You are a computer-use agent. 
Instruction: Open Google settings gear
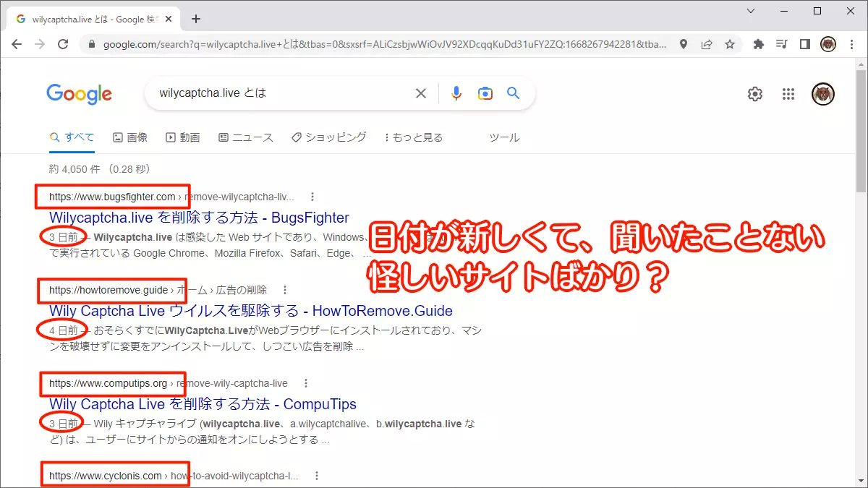(755, 94)
